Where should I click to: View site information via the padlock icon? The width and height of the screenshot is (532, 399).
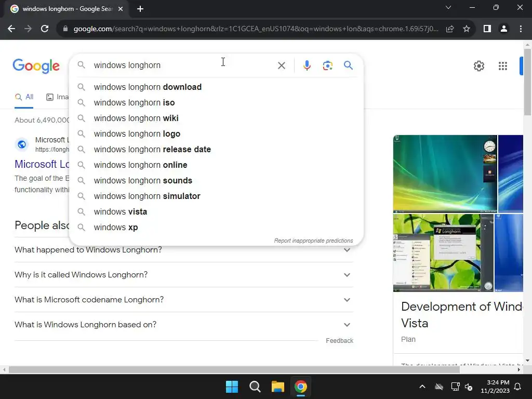tap(65, 29)
